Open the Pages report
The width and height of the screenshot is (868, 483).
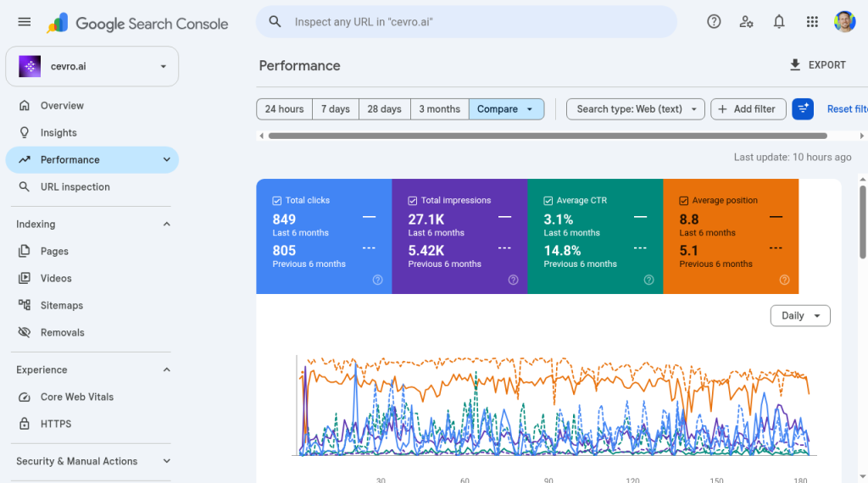[92, 251]
